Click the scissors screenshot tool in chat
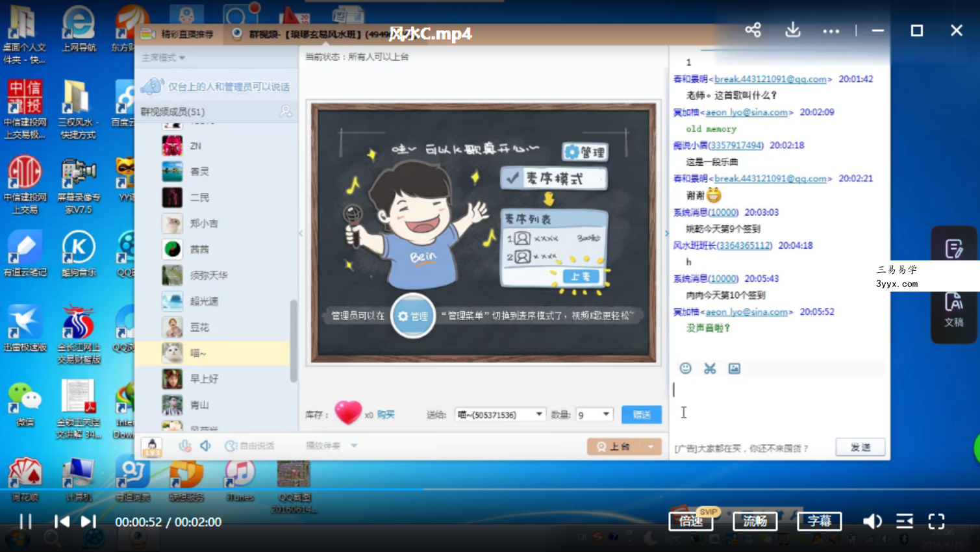 pos(710,368)
